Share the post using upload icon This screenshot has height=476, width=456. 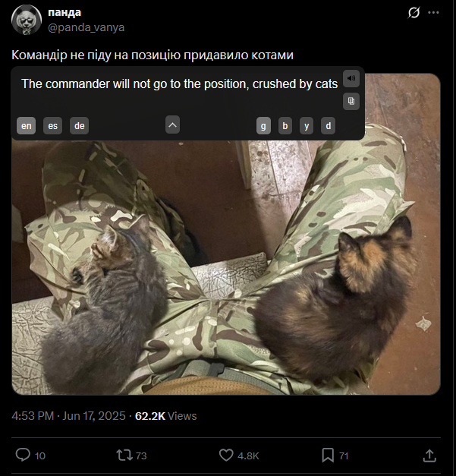(x=429, y=456)
